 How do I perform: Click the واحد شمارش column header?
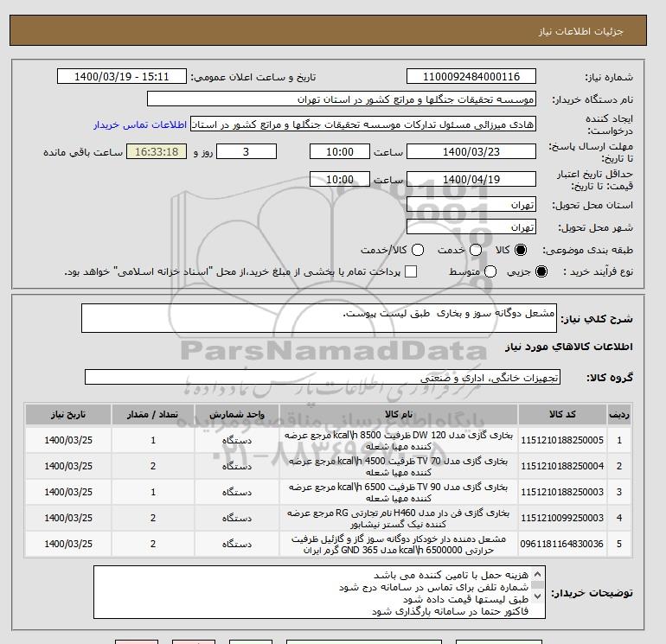click(x=237, y=414)
